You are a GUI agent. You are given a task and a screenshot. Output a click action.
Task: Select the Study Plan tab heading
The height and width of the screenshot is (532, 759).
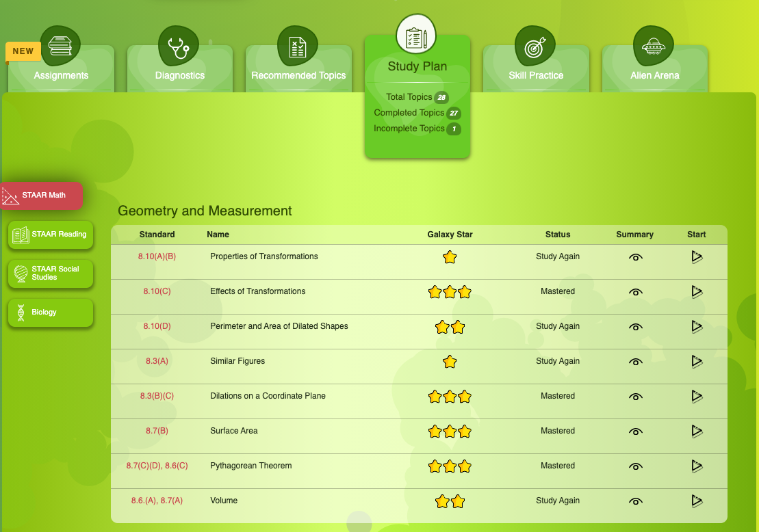417,66
